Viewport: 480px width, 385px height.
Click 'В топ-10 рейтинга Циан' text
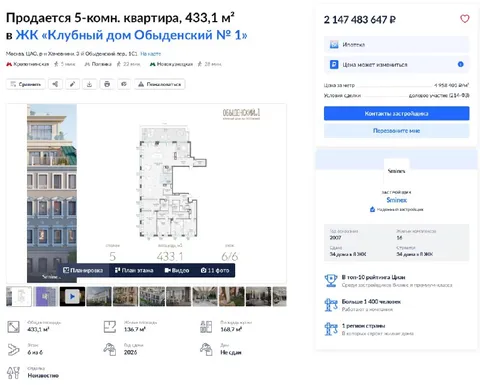coord(373,277)
